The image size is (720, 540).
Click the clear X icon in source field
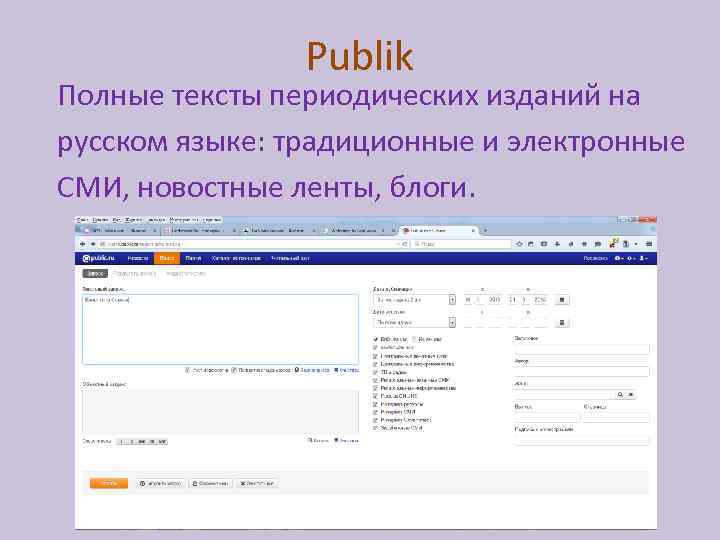click(631, 394)
